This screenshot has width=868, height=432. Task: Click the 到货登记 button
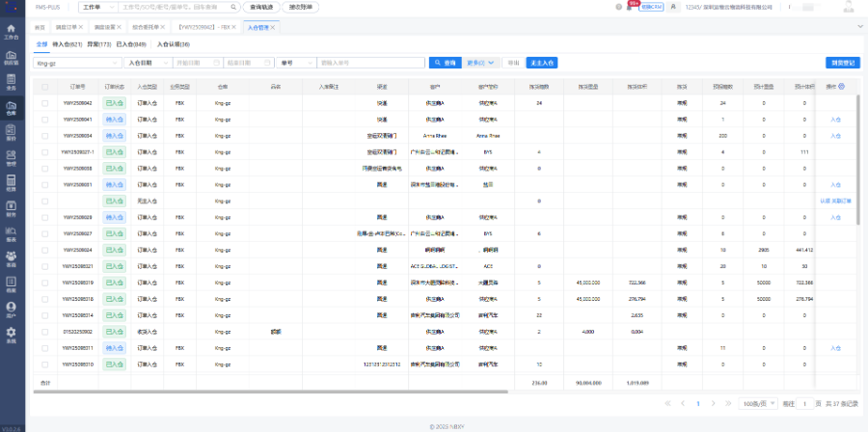click(843, 63)
